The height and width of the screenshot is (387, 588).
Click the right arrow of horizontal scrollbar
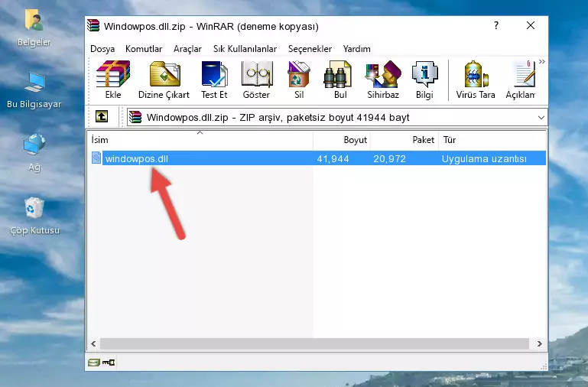tap(539, 343)
